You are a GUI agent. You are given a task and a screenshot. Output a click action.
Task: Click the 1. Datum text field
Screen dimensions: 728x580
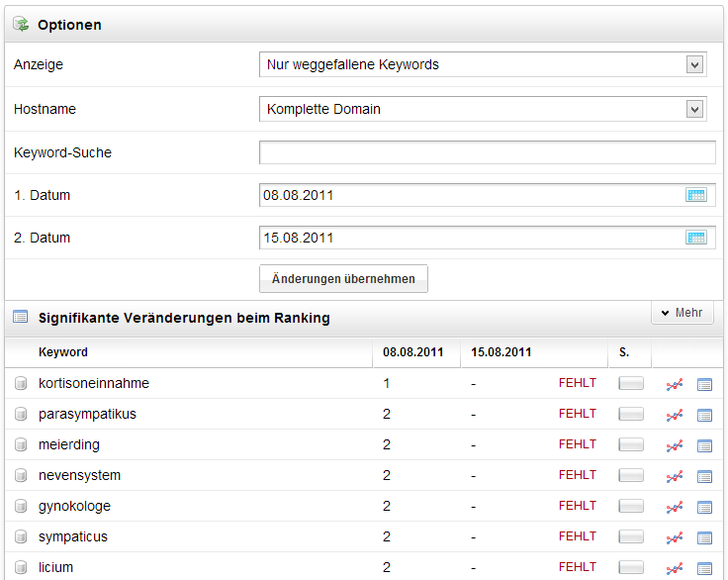pos(471,195)
